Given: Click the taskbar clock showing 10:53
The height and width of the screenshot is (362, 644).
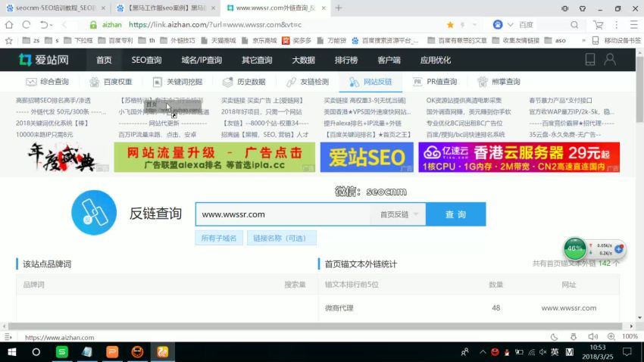Looking at the screenshot, I should click(x=598, y=352).
